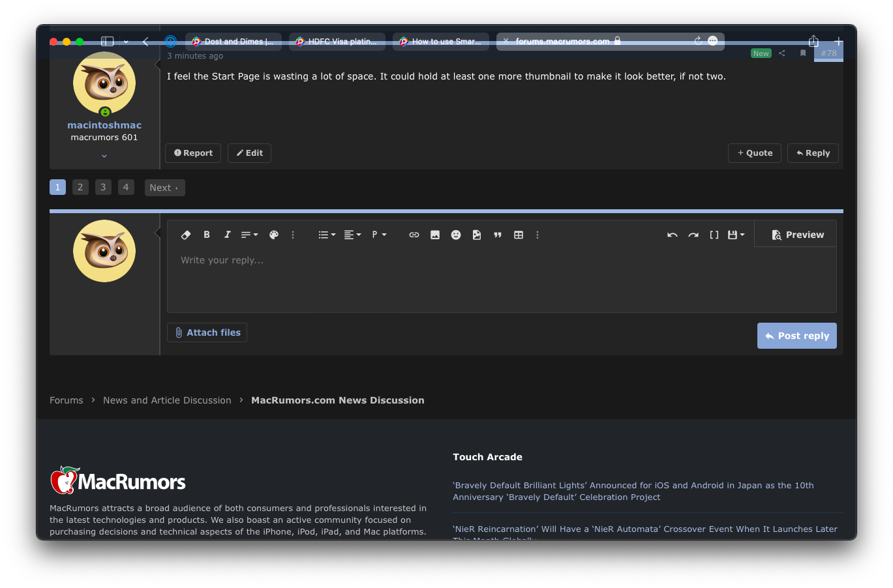Go to page 3 of the thread

pos(103,187)
